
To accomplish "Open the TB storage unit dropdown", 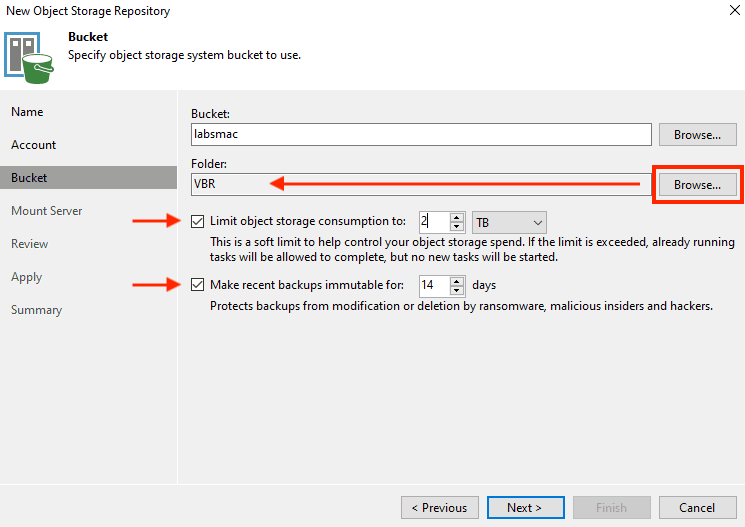I will [x=509, y=222].
